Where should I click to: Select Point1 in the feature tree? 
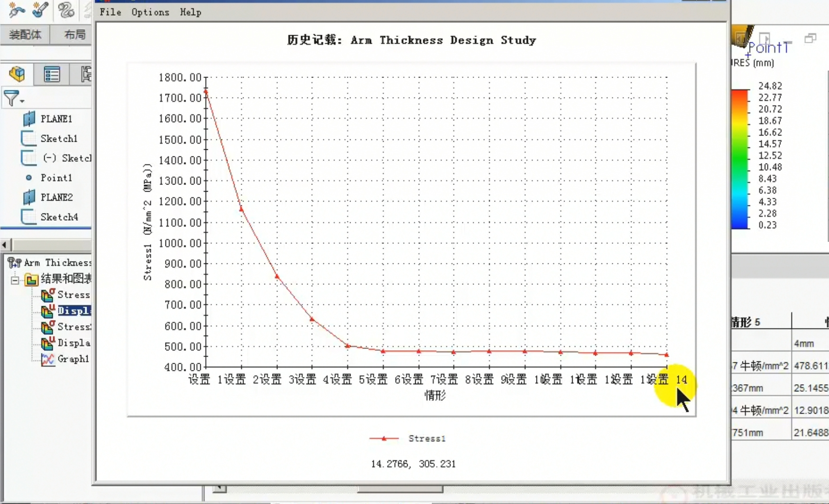click(x=56, y=178)
